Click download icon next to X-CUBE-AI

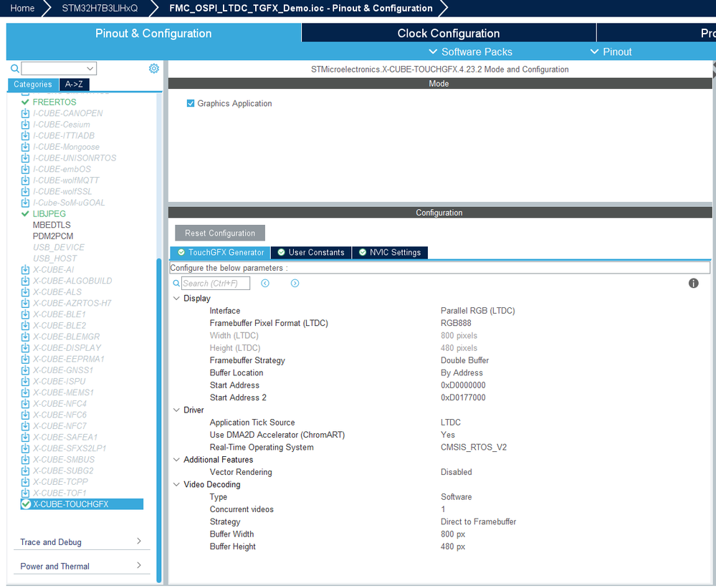pos(26,269)
